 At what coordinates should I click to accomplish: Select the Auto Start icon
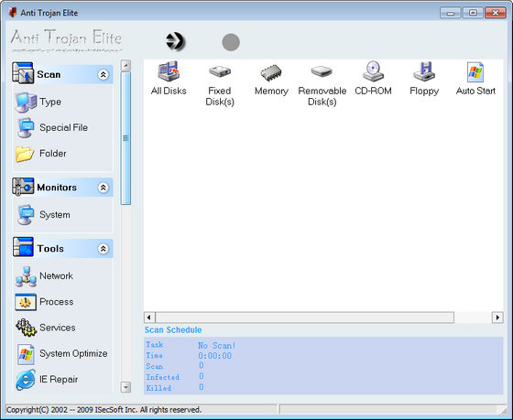475,72
